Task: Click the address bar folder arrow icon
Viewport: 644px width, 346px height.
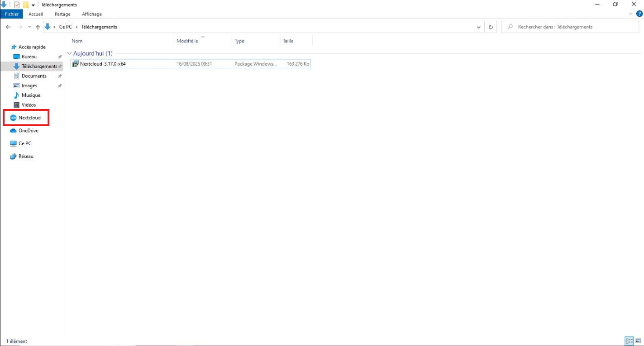Action: pyautogui.click(x=48, y=27)
